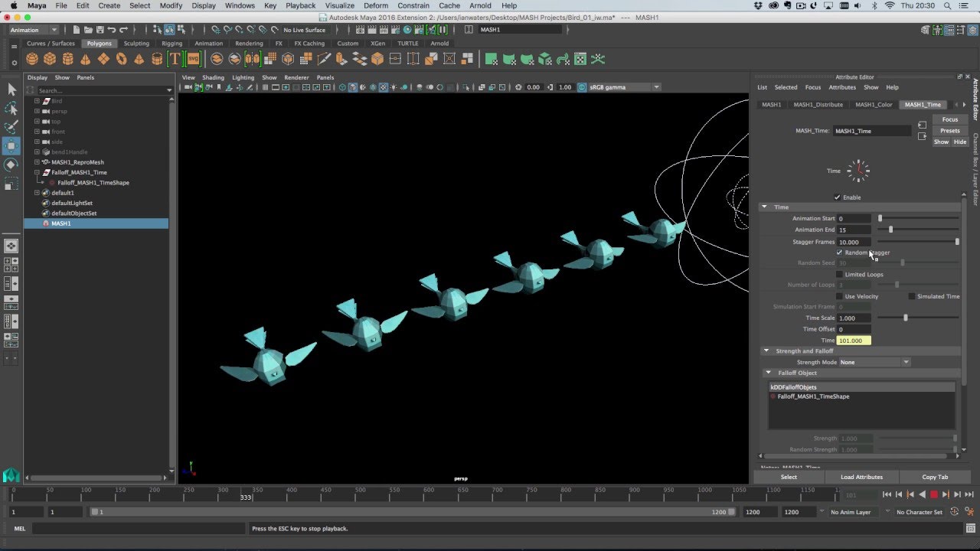Select Falloff_MASH1_TimeShape in the Falloff Object list
The image size is (980, 551).
point(813,396)
